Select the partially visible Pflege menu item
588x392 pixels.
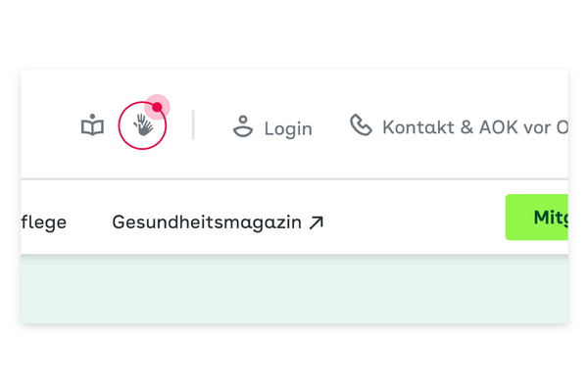tap(44, 222)
